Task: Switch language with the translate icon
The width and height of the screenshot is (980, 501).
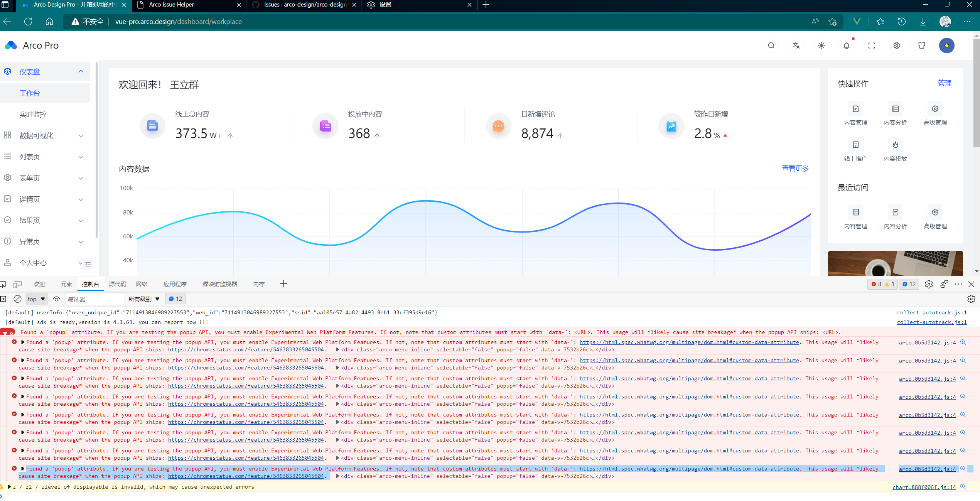Action: [796, 46]
